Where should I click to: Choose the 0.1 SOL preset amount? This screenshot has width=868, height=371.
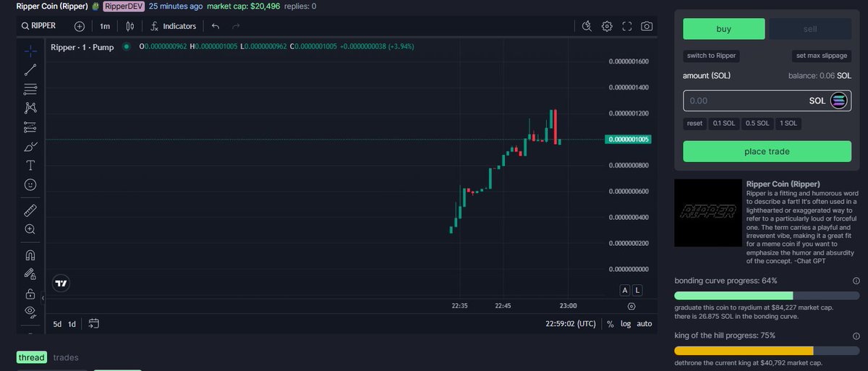tap(724, 124)
